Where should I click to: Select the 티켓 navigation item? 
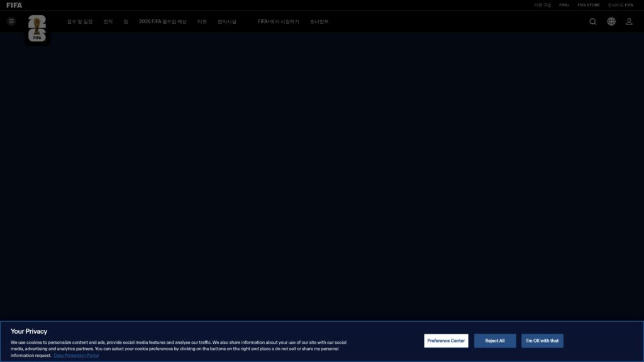[x=202, y=21]
